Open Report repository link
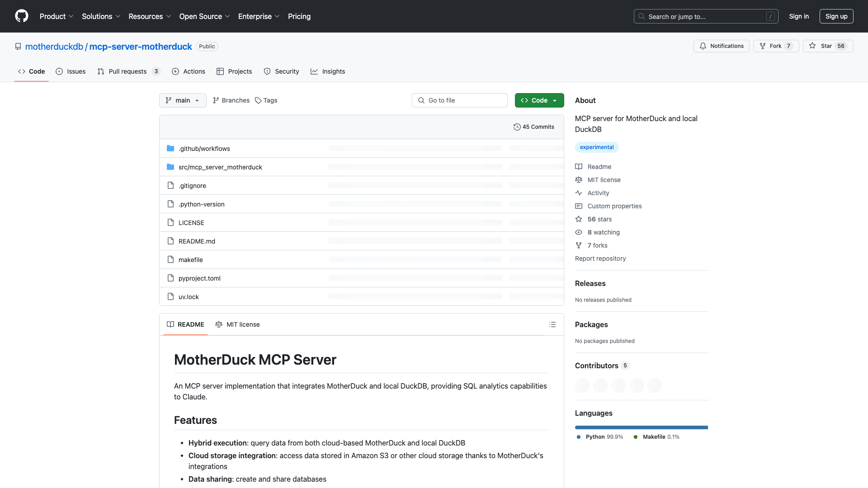Image resolution: width=868 pixels, height=488 pixels. pos(600,258)
